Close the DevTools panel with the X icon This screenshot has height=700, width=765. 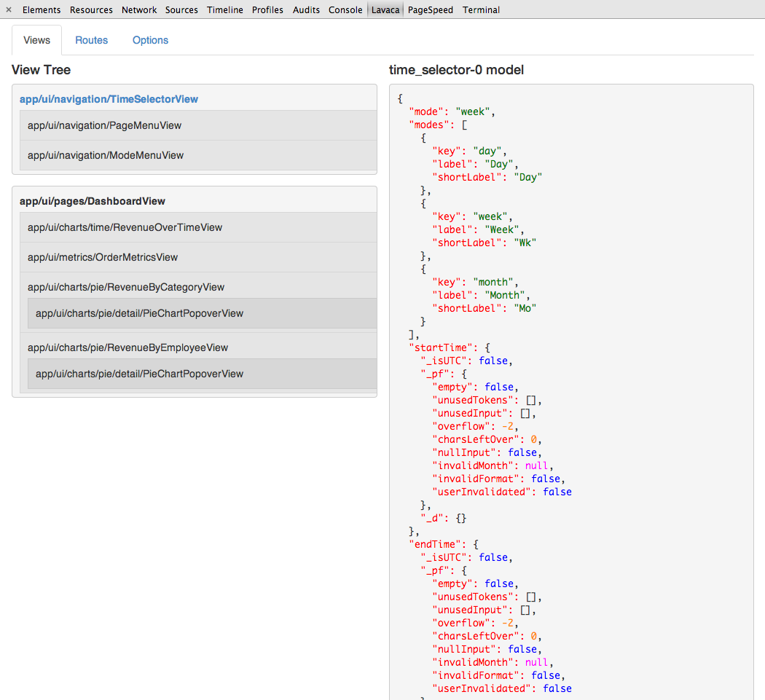coord(8,9)
